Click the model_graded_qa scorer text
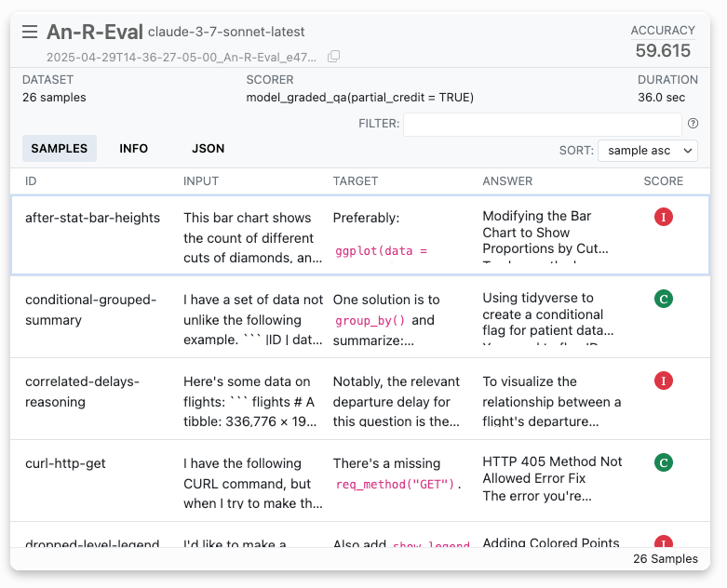Viewport: 727px width, 588px height. click(360, 98)
